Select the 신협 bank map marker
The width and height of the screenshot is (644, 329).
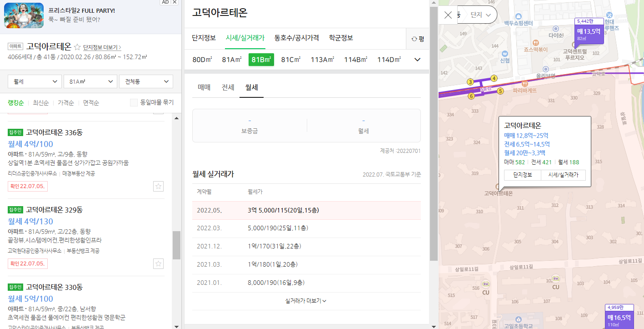(x=504, y=53)
